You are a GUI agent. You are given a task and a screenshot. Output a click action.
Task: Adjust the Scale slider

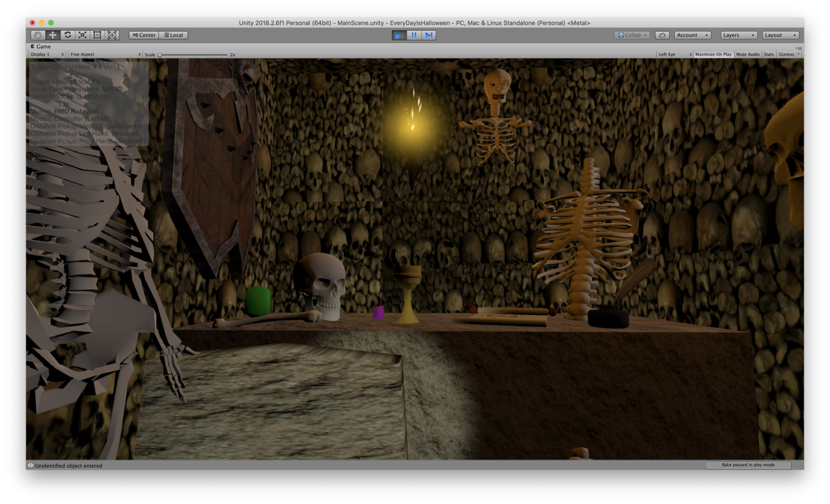[193, 55]
